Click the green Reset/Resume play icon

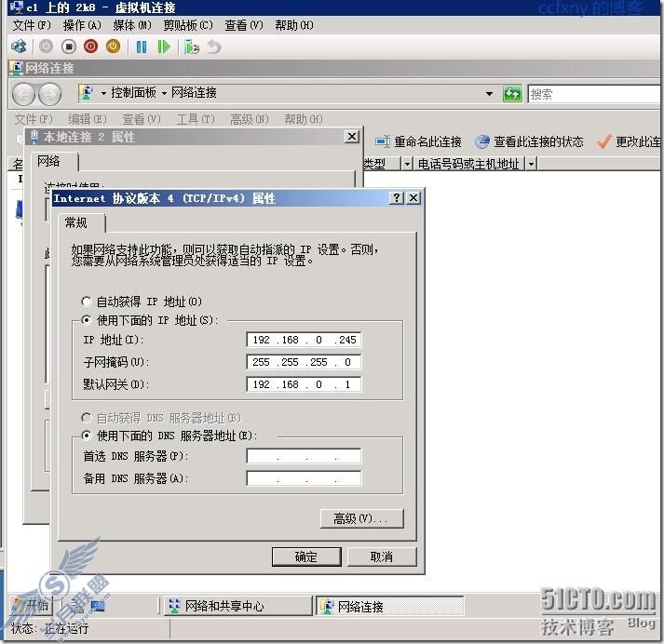pos(164,47)
